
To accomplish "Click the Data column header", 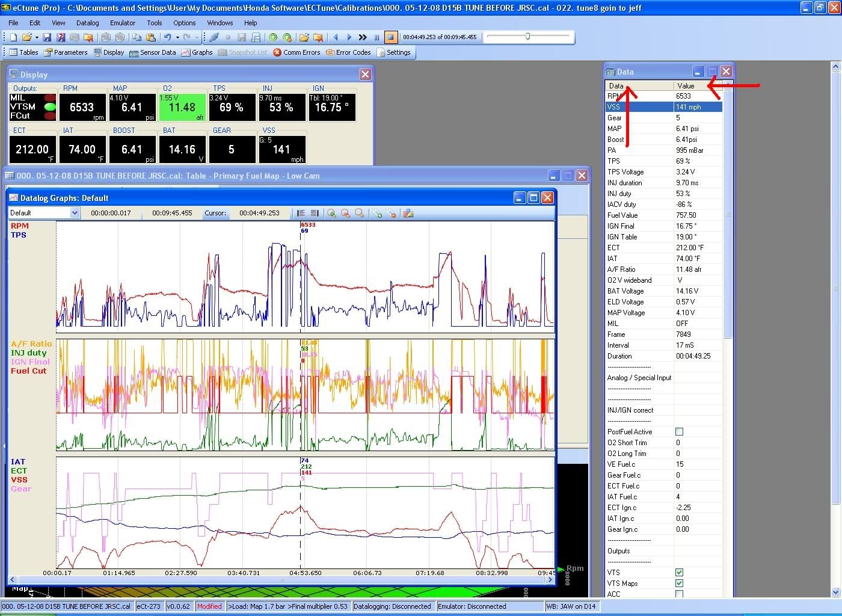I will click(x=639, y=85).
